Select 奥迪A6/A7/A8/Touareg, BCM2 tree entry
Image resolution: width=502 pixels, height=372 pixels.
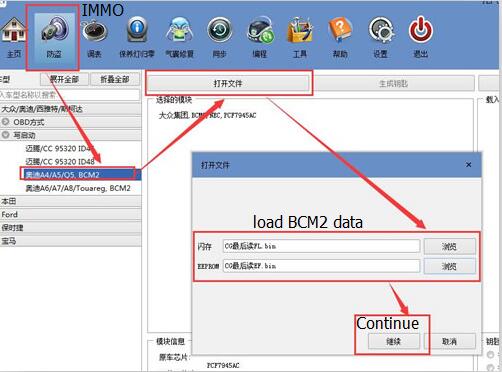coord(78,188)
